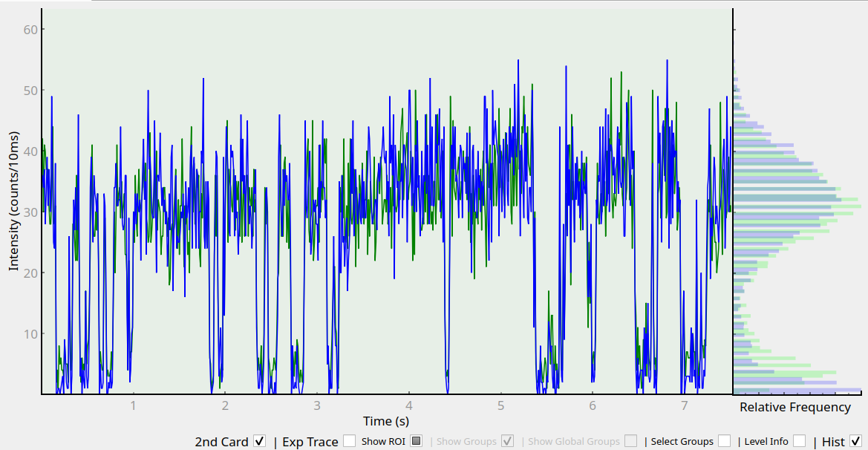The width and height of the screenshot is (868, 450).
Task: Click the 'Select Groups' label text
Action: 682,442
